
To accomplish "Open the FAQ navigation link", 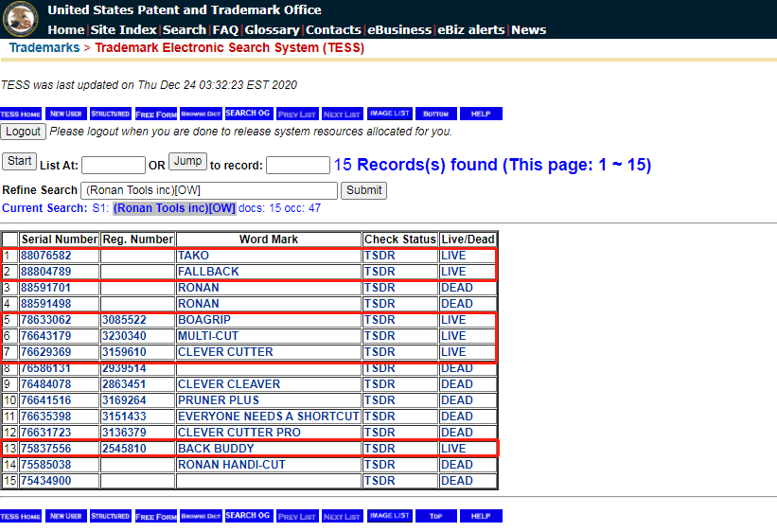I will [225, 29].
